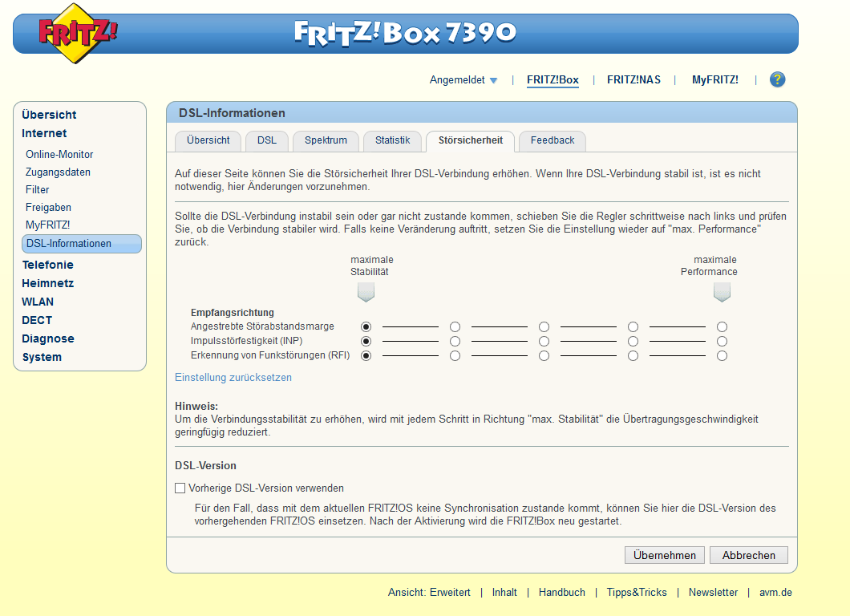Set RFI detection to max Performance radio
Screen dimensions: 850x616
tap(722, 355)
